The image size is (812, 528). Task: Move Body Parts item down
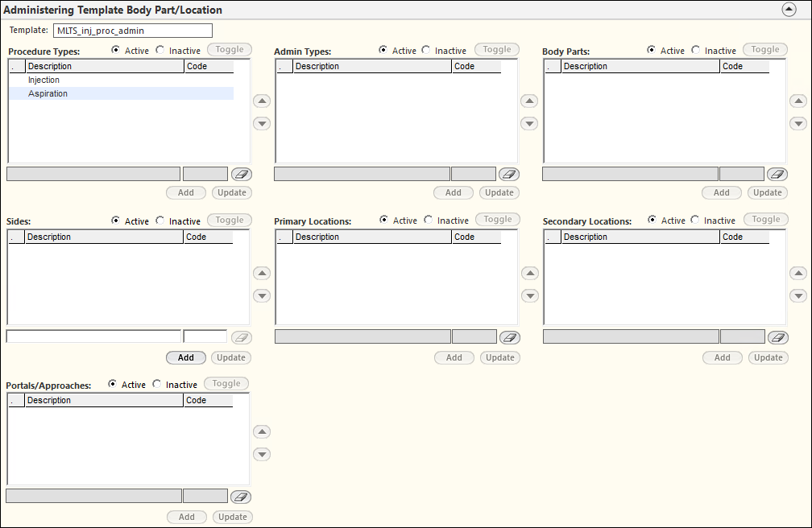click(798, 124)
